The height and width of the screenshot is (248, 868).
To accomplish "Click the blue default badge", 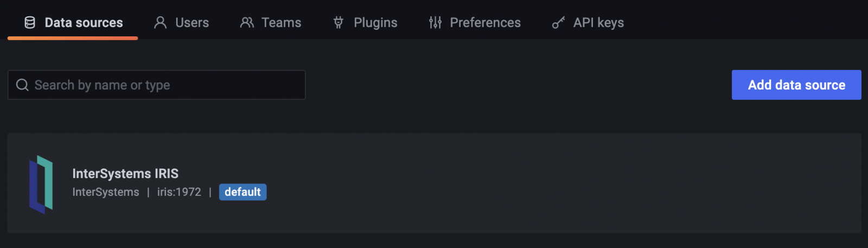I will (x=242, y=192).
